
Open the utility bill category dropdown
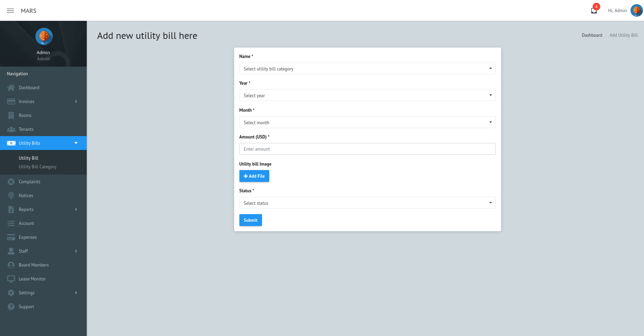[367, 68]
